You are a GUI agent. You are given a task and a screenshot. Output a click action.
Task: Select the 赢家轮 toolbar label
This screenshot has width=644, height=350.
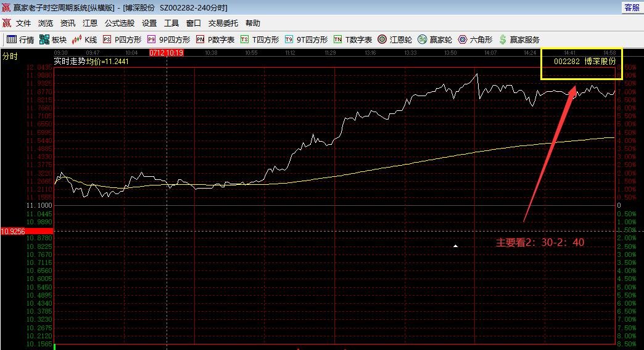click(440, 40)
